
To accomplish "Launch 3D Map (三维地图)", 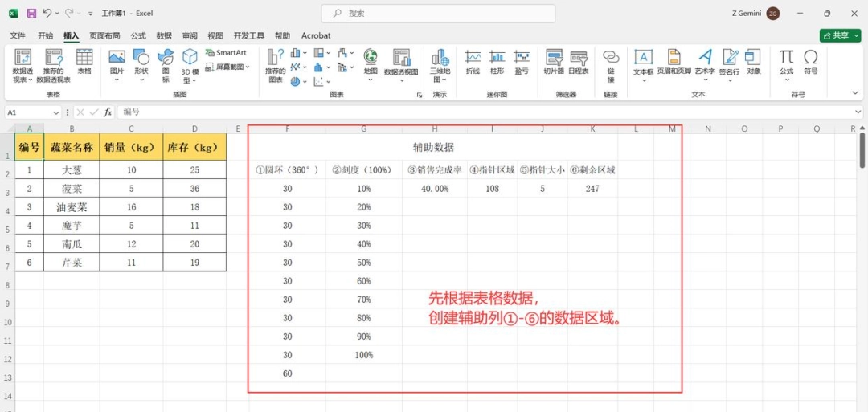I will click(x=440, y=66).
